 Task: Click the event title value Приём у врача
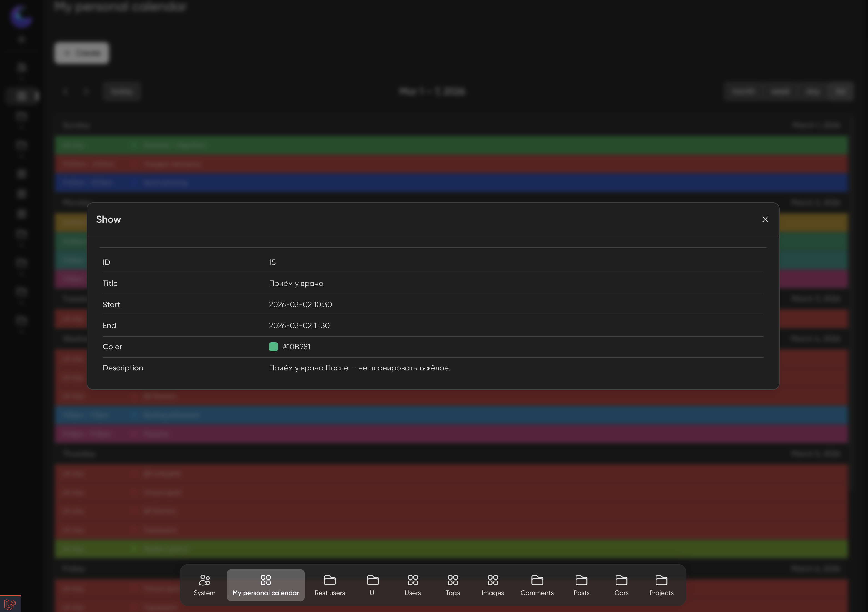[x=296, y=284]
